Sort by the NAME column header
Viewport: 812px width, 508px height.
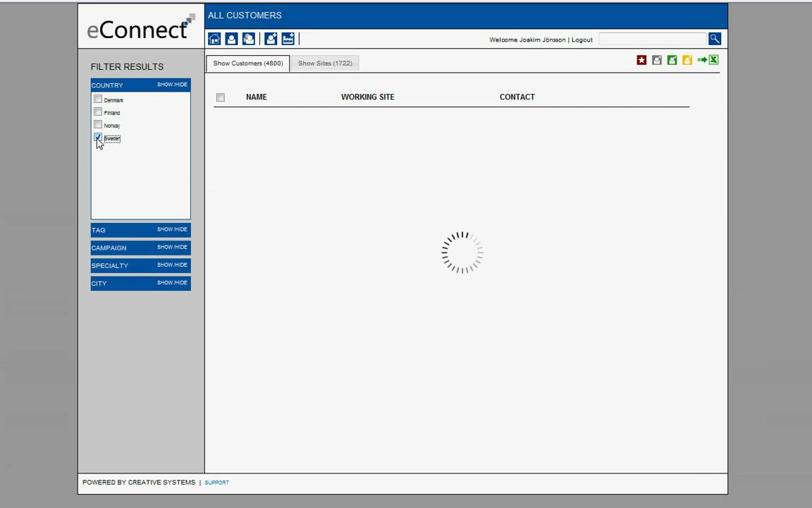pos(257,97)
